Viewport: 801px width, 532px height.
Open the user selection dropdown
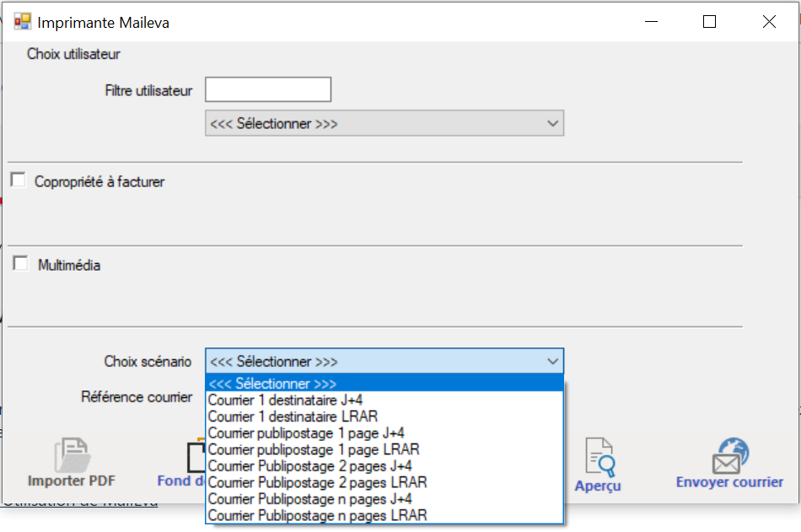click(x=384, y=123)
